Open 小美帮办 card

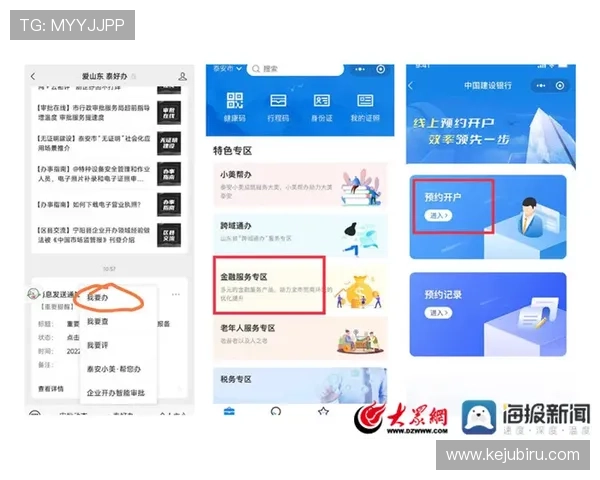click(300, 186)
